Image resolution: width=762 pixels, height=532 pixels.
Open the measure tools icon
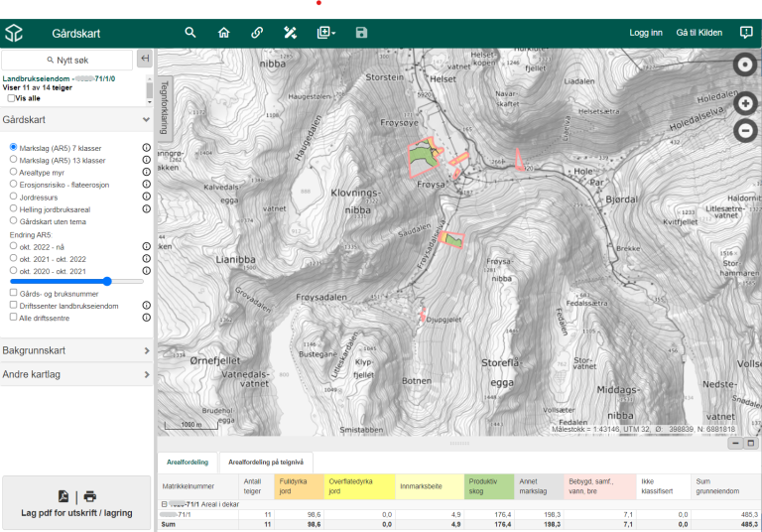point(291,33)
